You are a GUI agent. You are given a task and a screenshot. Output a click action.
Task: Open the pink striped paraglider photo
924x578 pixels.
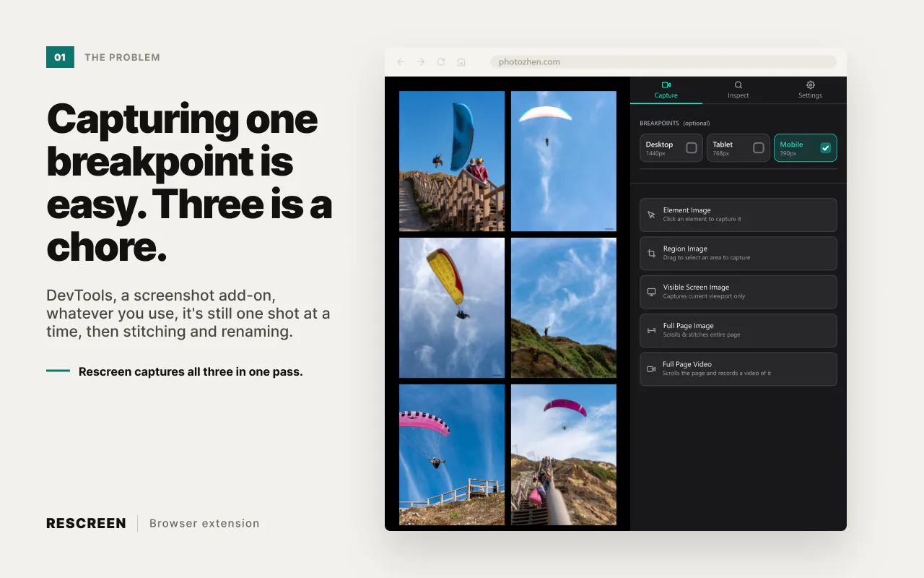452,454
